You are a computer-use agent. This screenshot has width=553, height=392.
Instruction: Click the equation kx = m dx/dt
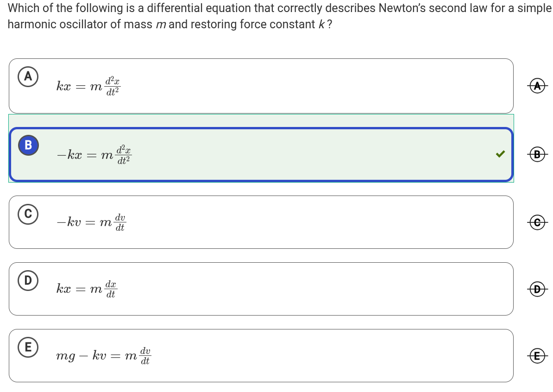pos(87,289)
